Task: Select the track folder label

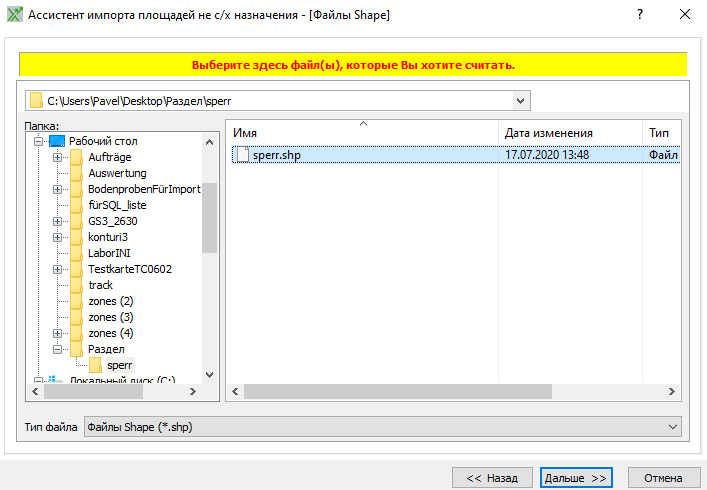Action: coord(101,285)
